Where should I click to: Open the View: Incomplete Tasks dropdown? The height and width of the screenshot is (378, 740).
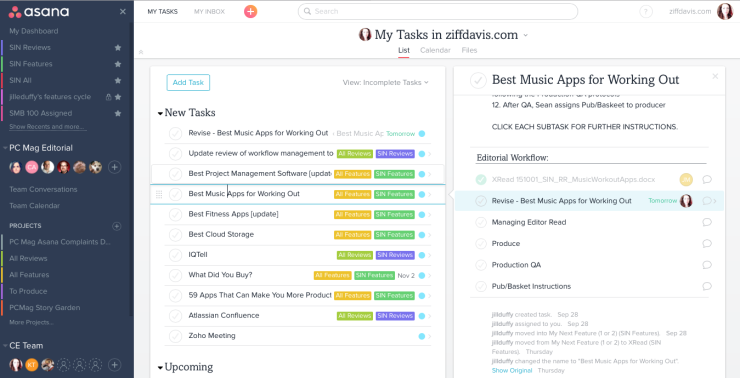pos(386,83)
